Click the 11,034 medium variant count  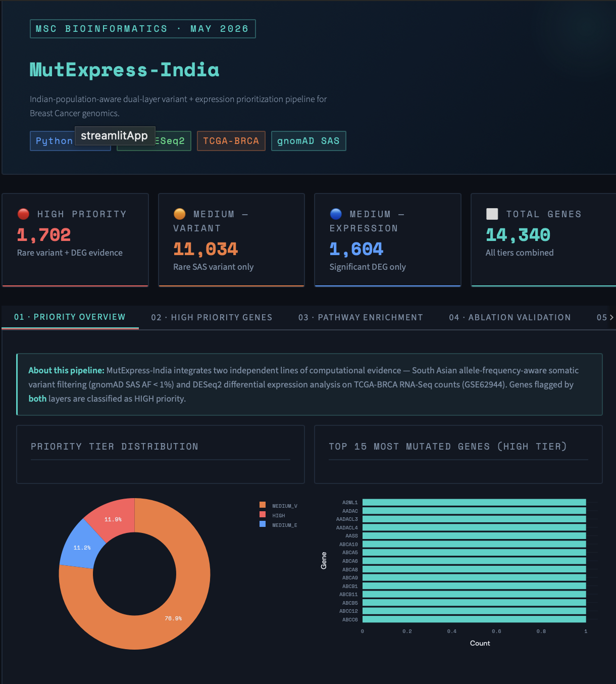[x=206, y=249]
